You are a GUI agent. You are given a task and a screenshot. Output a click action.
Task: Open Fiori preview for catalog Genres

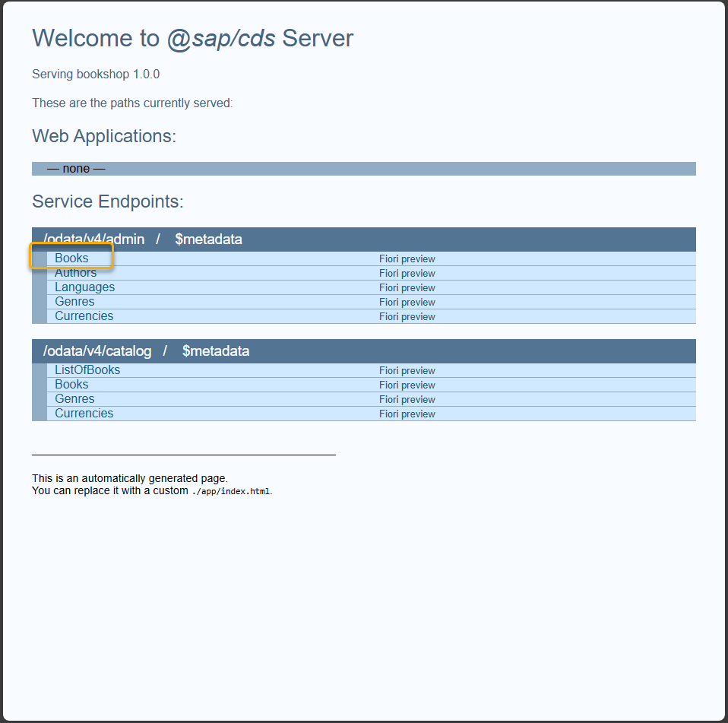(x=407, y=400)
